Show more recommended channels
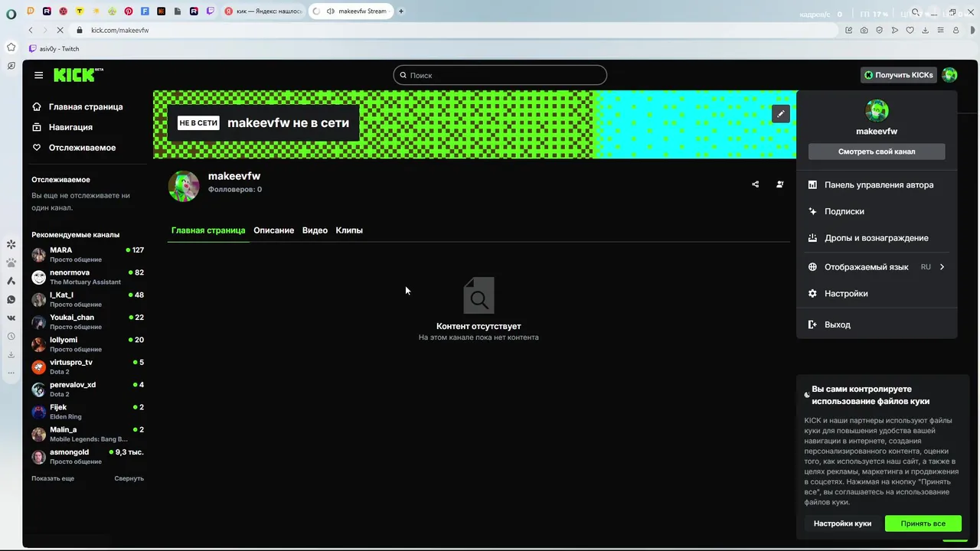 53,478
